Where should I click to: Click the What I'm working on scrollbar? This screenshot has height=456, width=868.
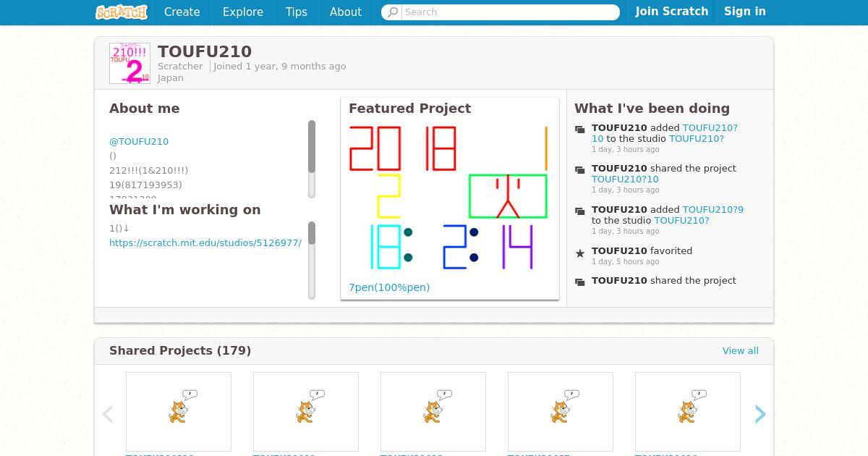tap(312, 260)
